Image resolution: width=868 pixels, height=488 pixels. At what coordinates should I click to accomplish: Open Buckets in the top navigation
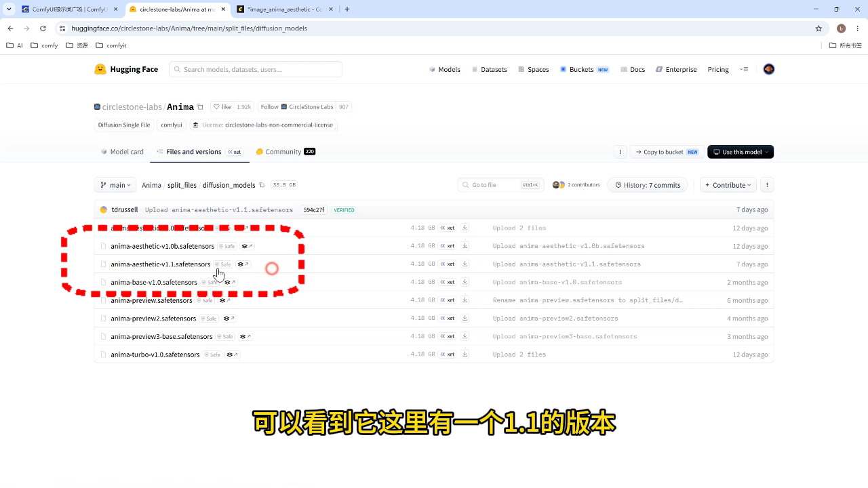585,69
